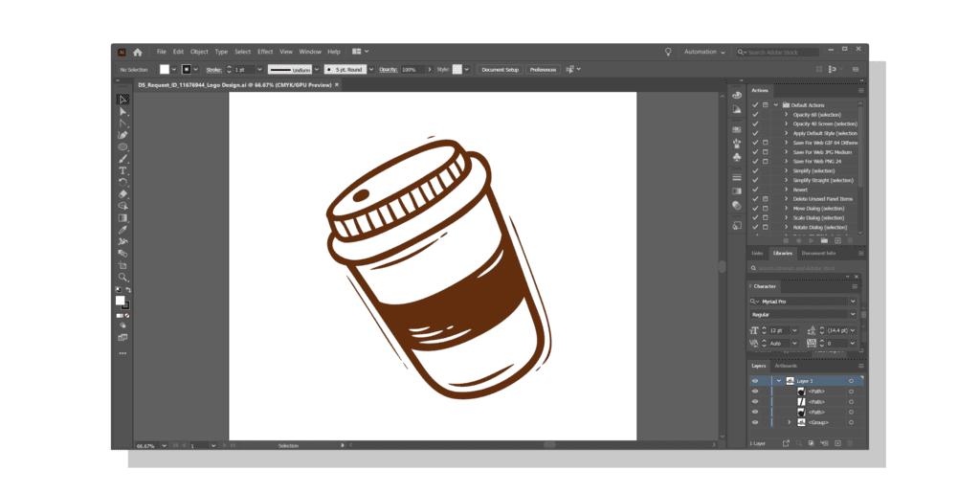Viewport: 980px width, 493px height.
Task: Open the Stroke panel icon in the dock
Action: point(737,177)
